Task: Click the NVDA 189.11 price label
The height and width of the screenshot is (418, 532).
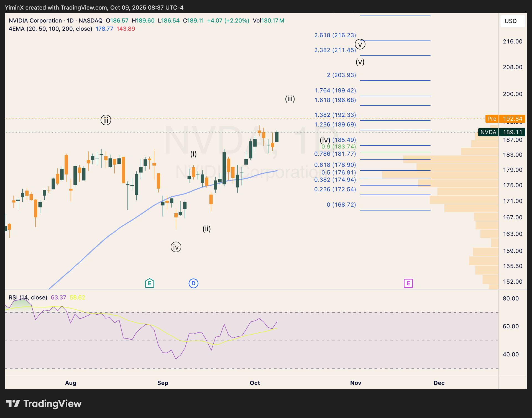Action: (x=502, y=132)
